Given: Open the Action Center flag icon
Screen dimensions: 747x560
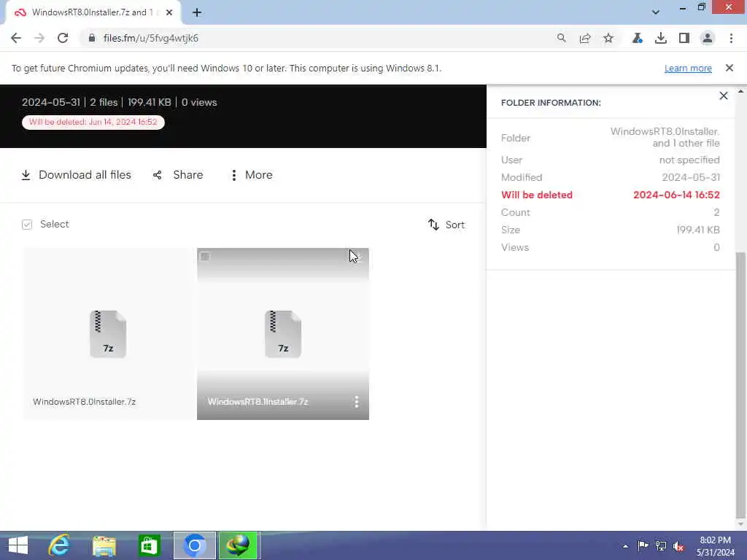Looking at the screenshot, I should (x=643, y=545).
